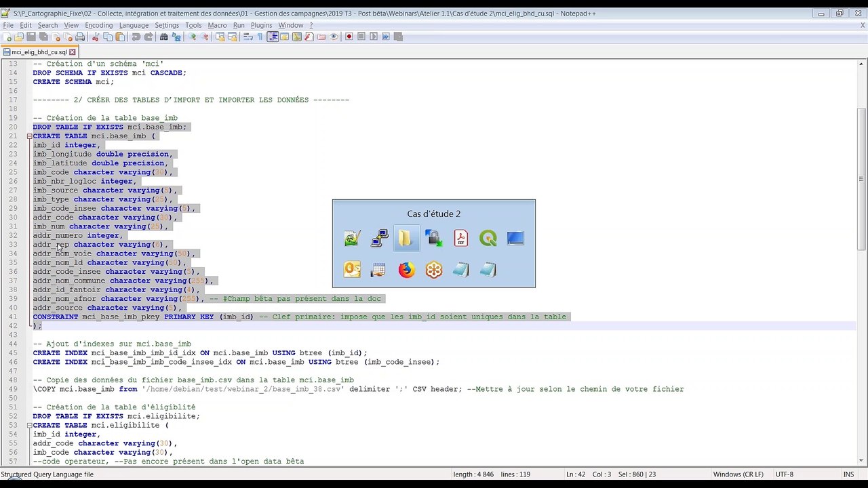The height and width of the screenshot is (488, 868).
Task: Click Windows (CR LF) in status bar
Action: [x=738, y=474]
